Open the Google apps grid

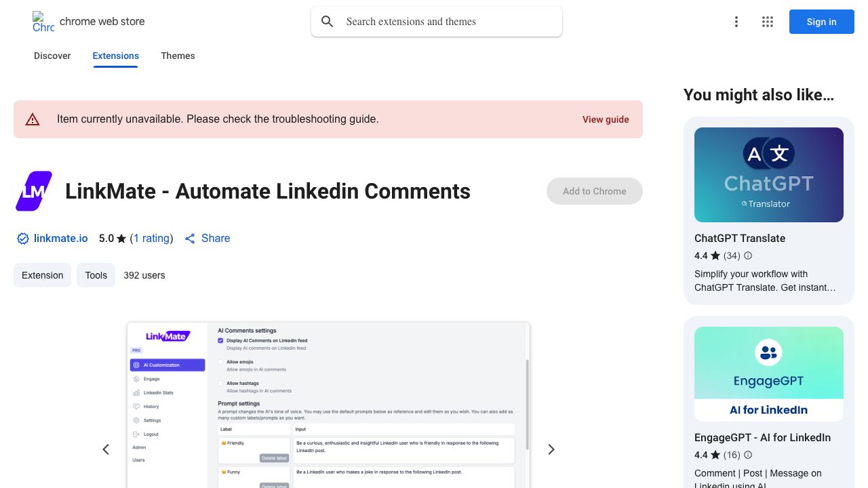pos(767,22)
